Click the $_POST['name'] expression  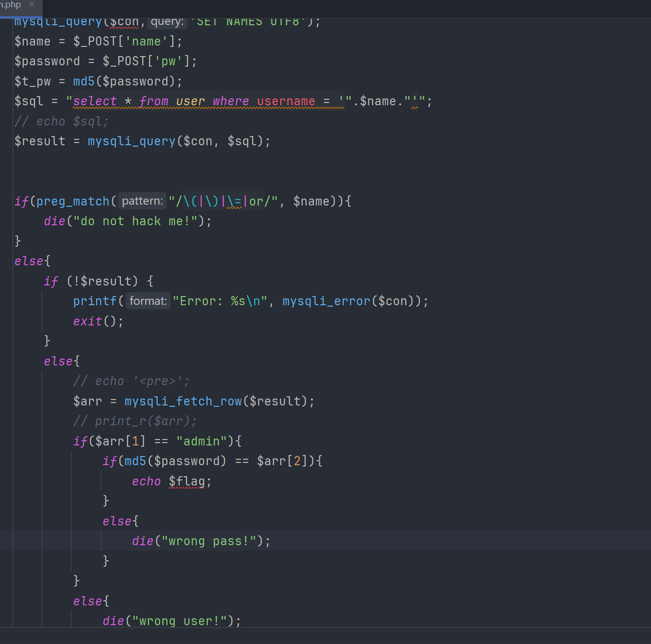click(x=124, y=41)
